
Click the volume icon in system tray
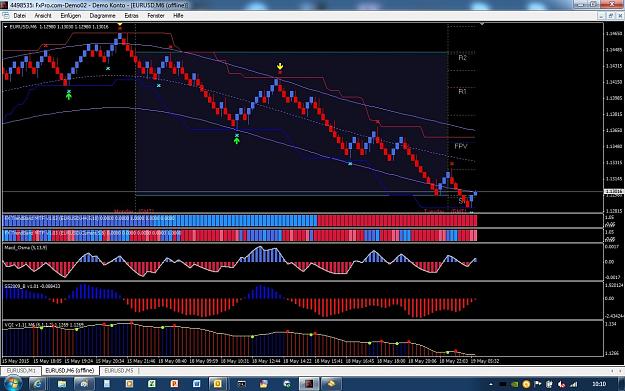561,384
